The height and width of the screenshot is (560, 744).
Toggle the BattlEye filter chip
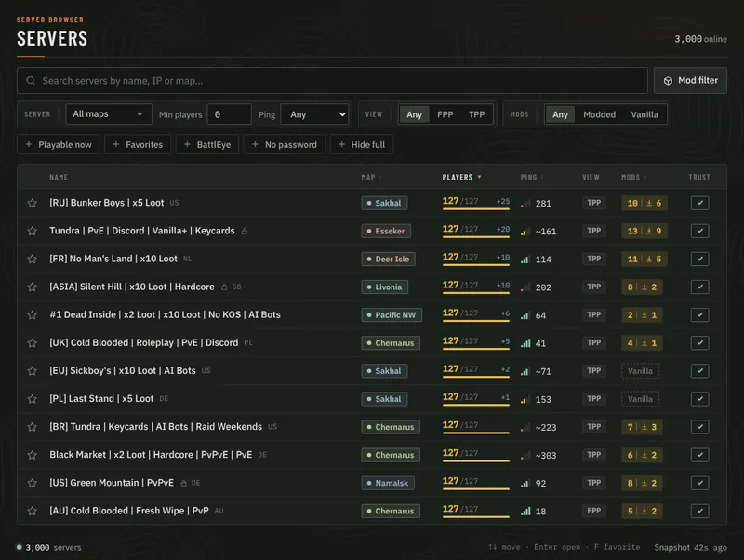[207, 145]
